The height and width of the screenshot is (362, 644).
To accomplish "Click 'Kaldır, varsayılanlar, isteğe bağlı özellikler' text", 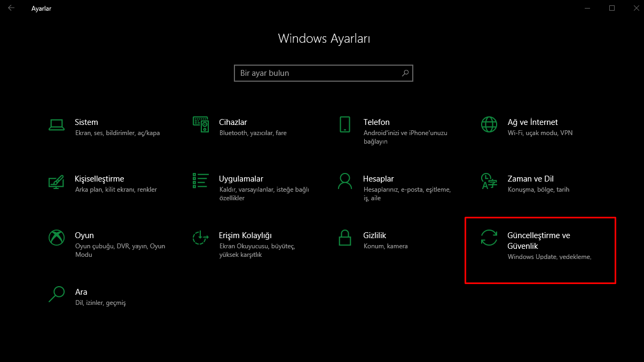I will [264, 194].
